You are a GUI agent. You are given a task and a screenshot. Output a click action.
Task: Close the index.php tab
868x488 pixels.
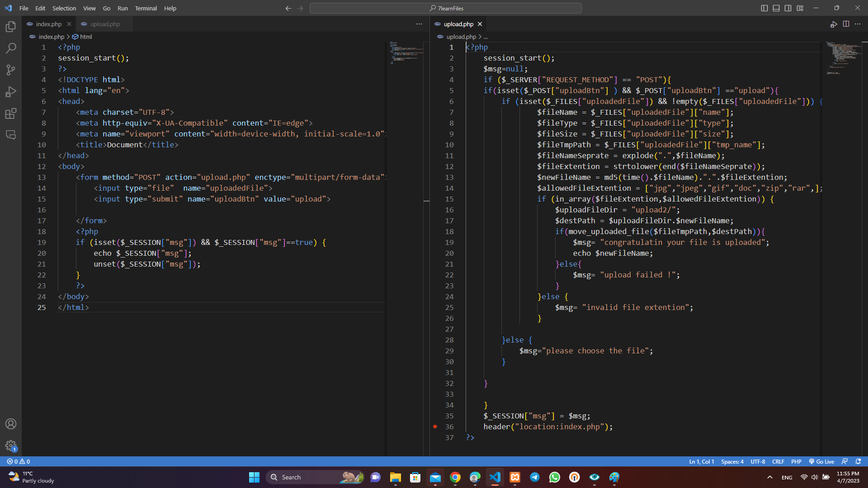[x=69, y=24]
